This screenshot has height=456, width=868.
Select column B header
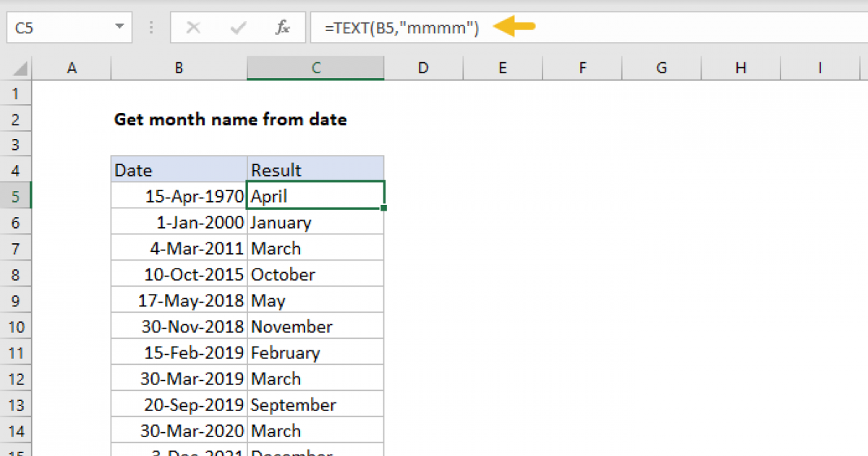[x=179, y=68]
